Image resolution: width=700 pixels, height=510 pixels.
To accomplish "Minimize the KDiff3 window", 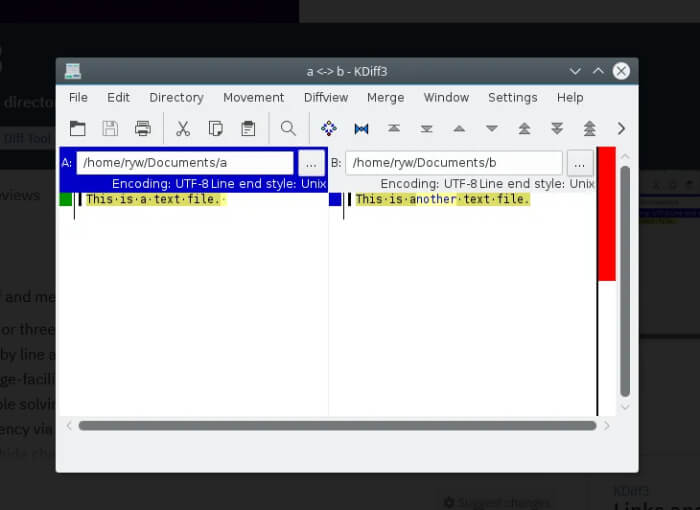I will 575,71.
